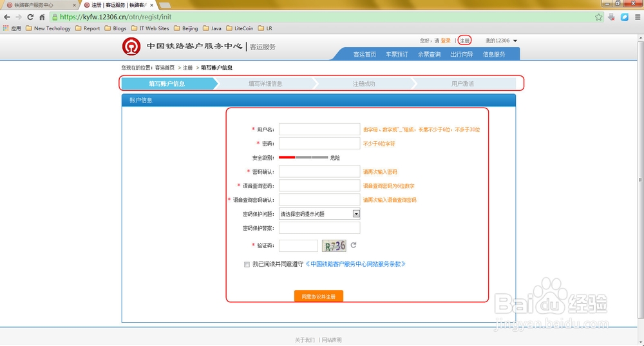Open 中国铁路客户服务中心网站服务条款 link
The image size is (644, 346).
[x=355, y=264]
